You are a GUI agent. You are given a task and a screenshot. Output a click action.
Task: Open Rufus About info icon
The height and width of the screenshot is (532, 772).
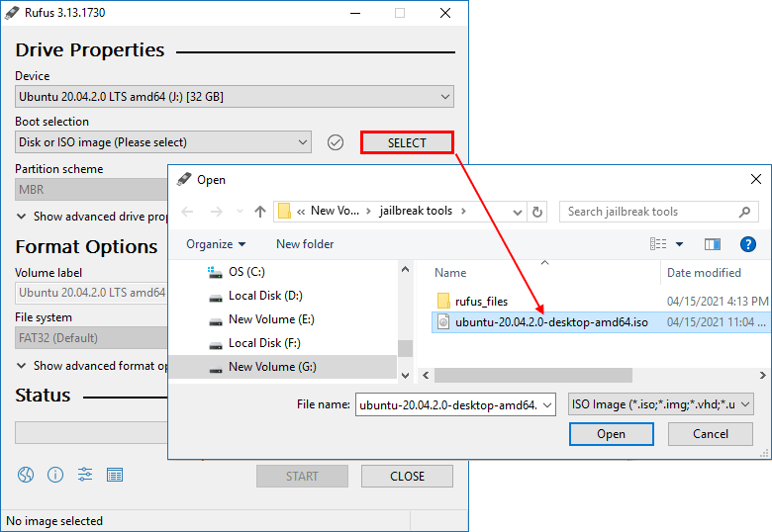[x=55, y=475]
